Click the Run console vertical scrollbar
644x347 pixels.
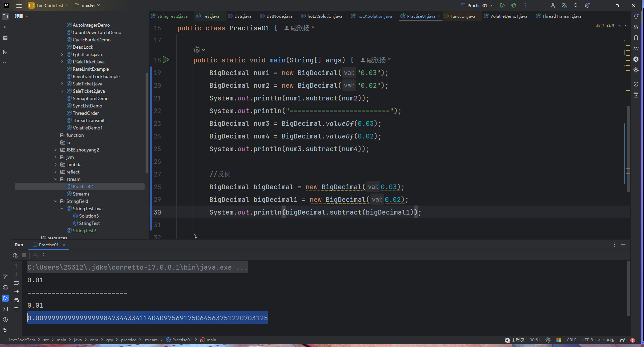coord(628,289)
